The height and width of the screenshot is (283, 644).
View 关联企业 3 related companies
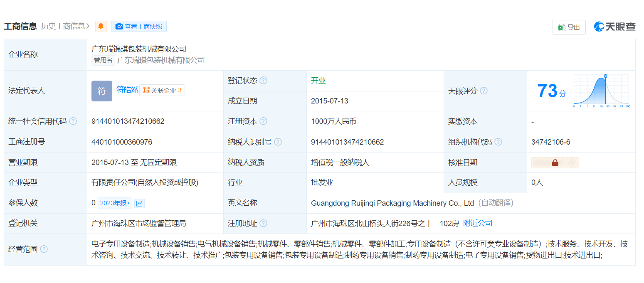pos(162,90)
